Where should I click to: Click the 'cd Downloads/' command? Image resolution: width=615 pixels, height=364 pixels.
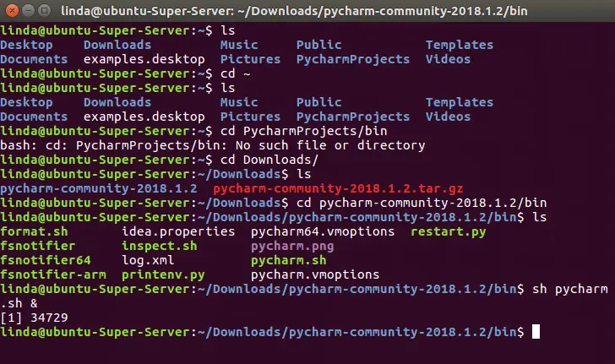click(x=269, y=160)
